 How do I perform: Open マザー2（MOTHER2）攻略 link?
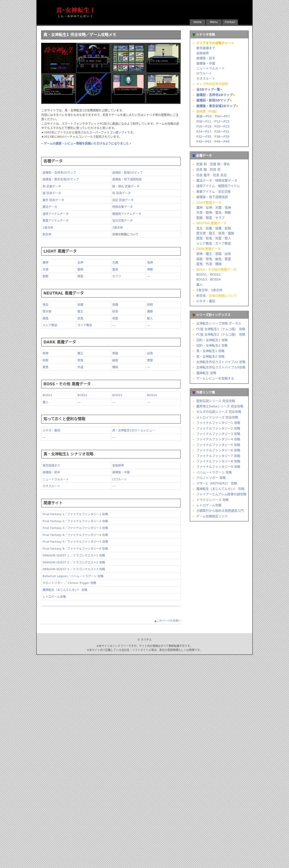tap(217, 484)
